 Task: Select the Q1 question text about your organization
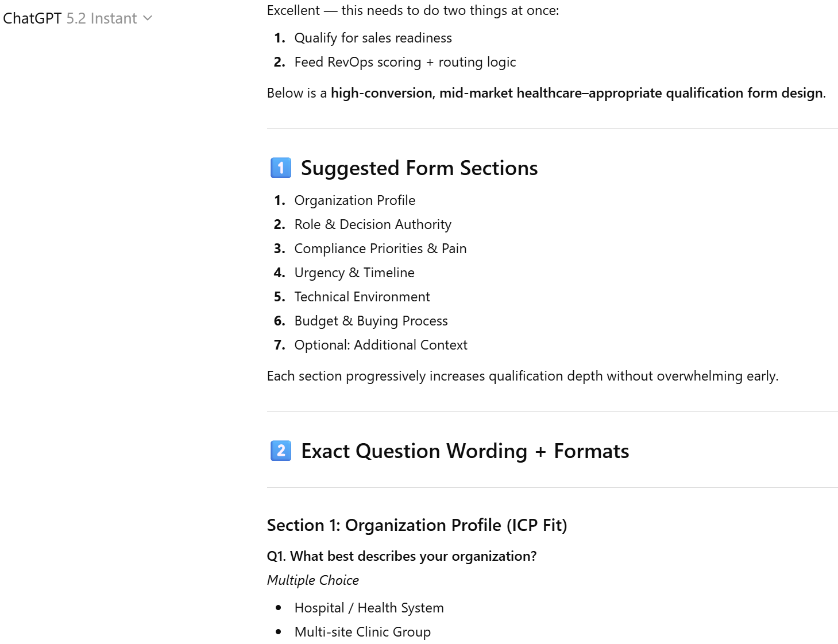point(401,556)
